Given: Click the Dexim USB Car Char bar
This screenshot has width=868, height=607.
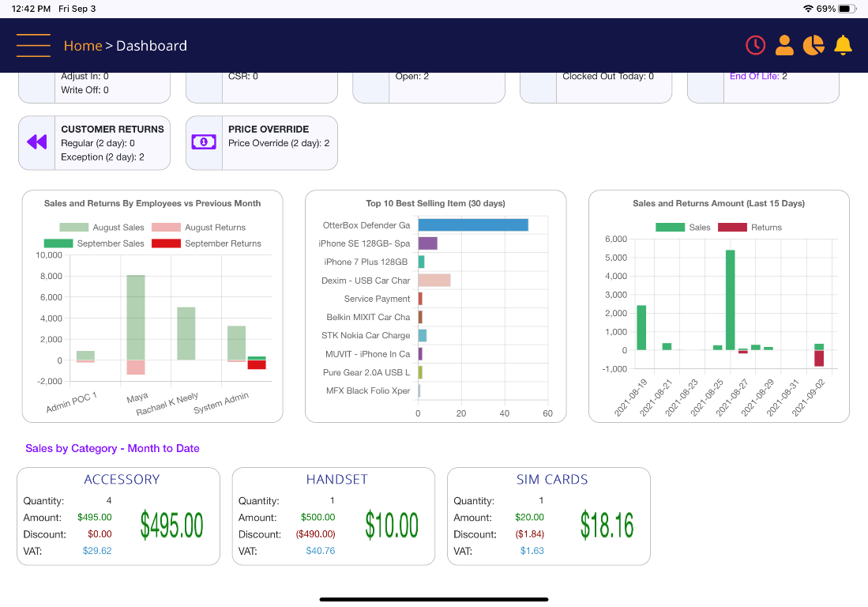Looking at the screenshot, I should tap(434, 281).
